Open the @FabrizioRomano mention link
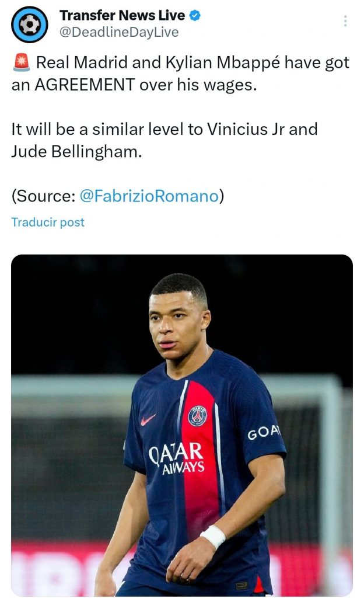The height and width of the screenshot is (598, 364). [148, 196]
